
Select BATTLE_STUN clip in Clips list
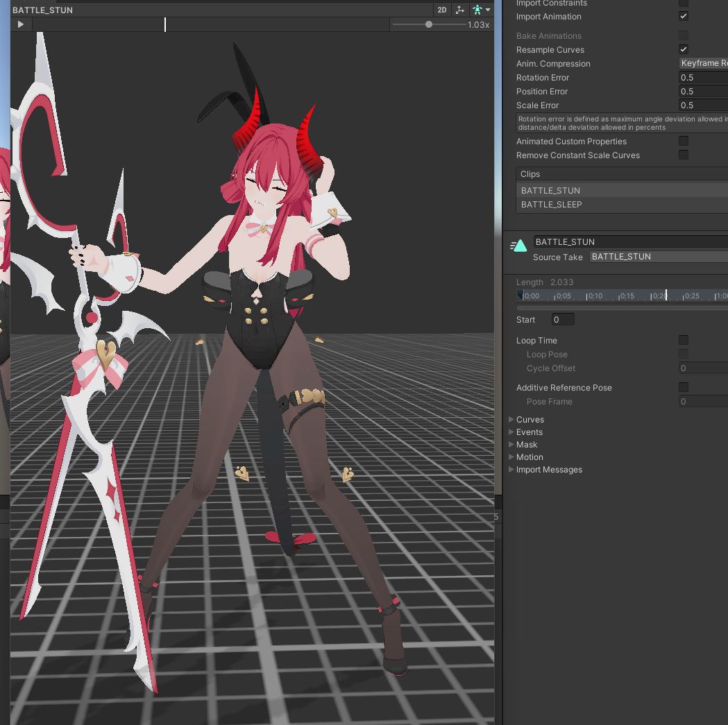point(622,190)
